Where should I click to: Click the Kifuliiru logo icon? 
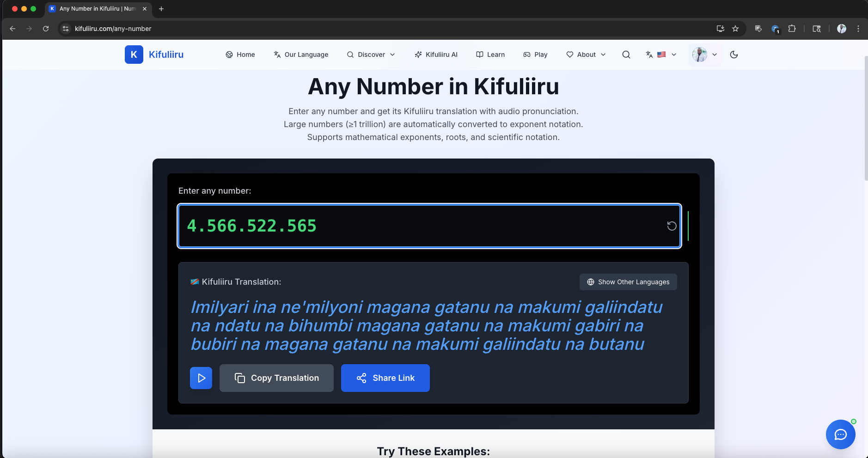(134, 55)
